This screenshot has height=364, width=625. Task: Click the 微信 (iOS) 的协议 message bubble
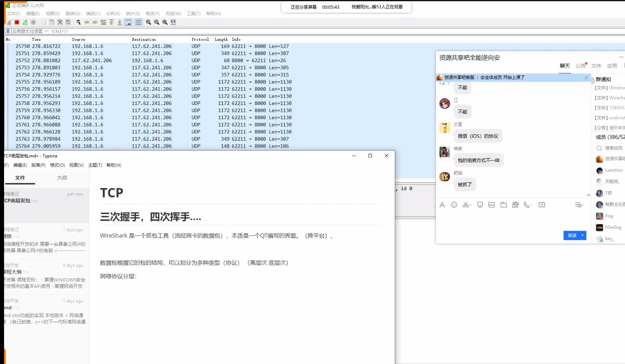pyautogui.click(x=478, y=136)
